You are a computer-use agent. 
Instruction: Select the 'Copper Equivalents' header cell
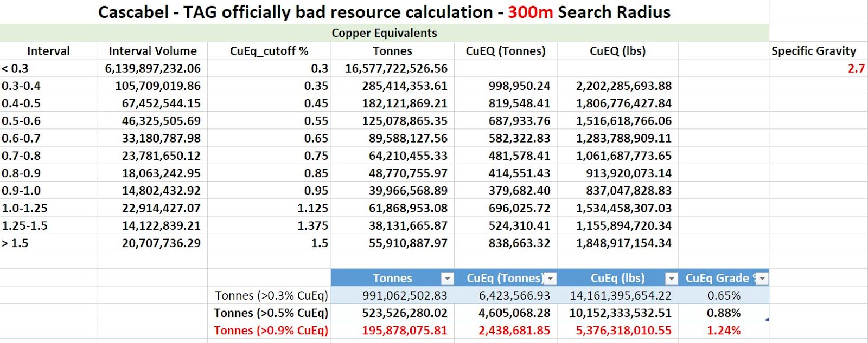click(x=384, y=33)
